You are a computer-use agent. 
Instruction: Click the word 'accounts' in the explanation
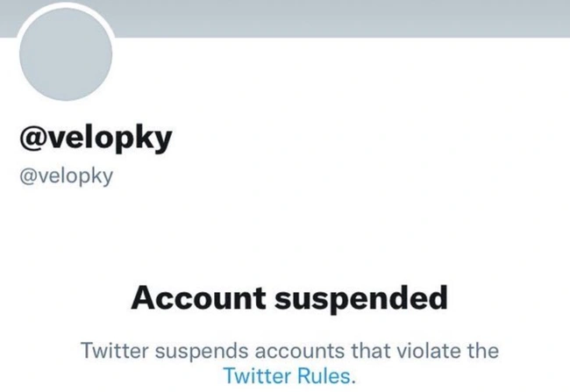pyautogui.click(x=289, y=350)
